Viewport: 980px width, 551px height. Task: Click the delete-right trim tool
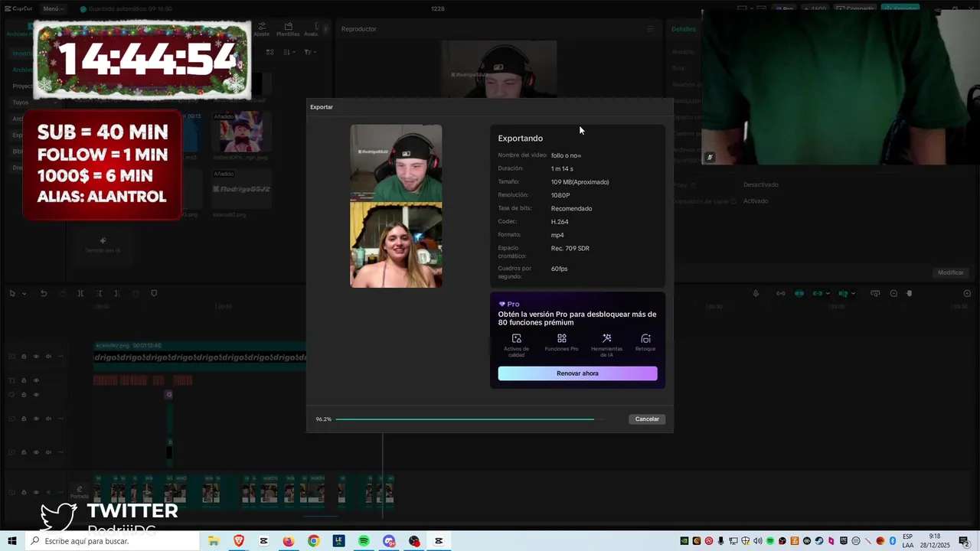[116, 293]
